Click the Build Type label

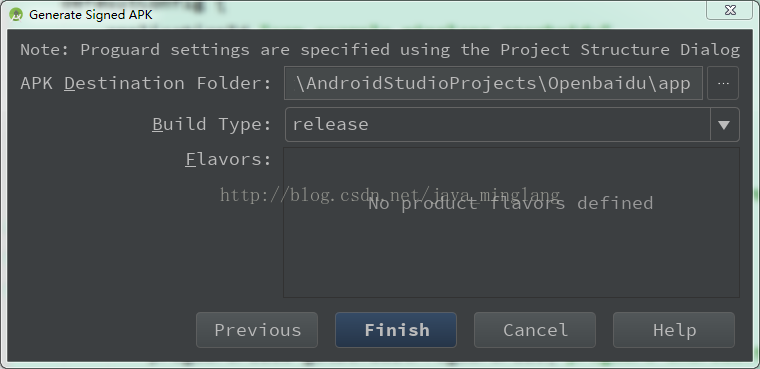(212, 125)
